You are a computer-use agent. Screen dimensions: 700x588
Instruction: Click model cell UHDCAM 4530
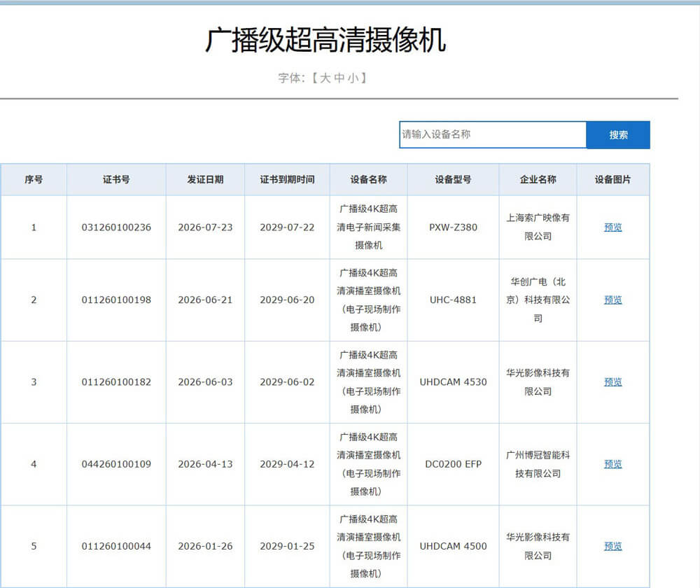pos(453,382)
